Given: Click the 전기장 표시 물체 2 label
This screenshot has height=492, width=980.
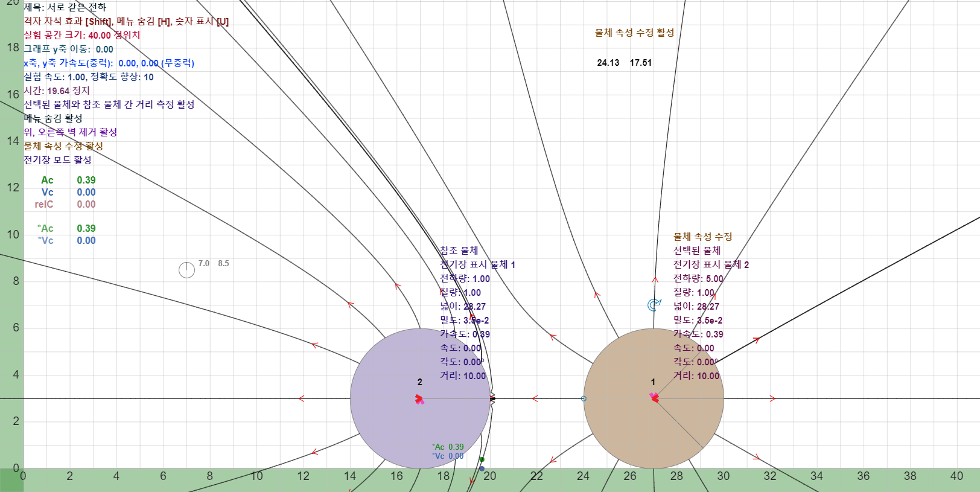Looking at the screenshot, I should coord(711,264).
